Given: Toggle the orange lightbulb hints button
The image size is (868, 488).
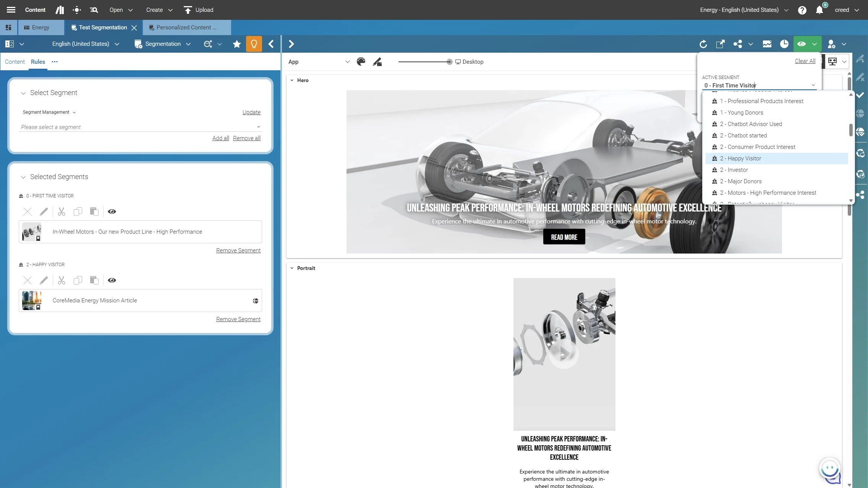Looking at the screenshot, I should point(254,44).
